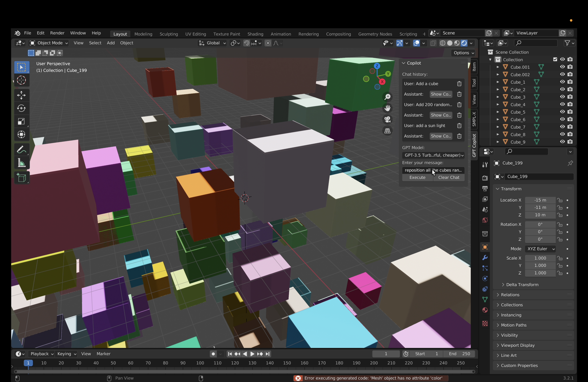Show code for the sun light reply

(441, 136)
